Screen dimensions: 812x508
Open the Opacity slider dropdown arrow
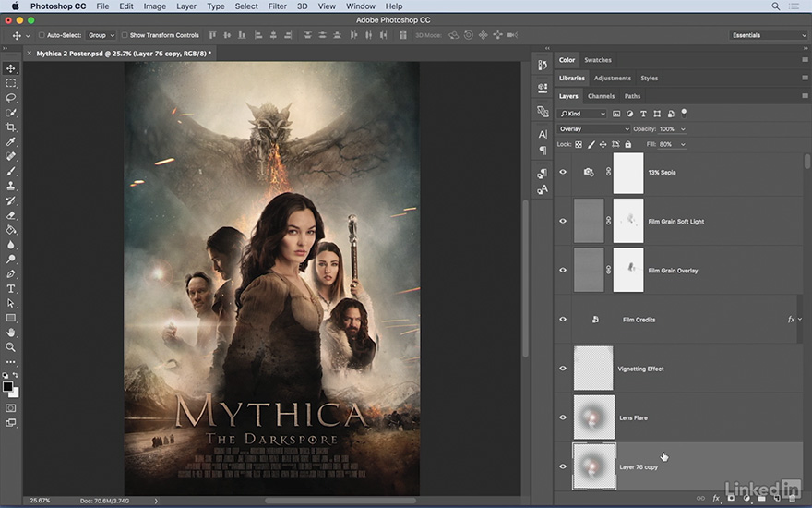pos(683,129)
